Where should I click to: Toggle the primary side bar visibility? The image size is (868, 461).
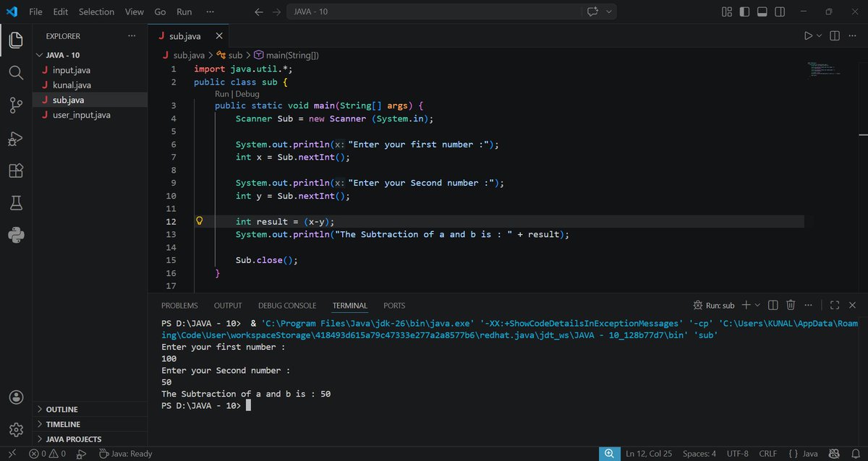[x=744, y=12]
